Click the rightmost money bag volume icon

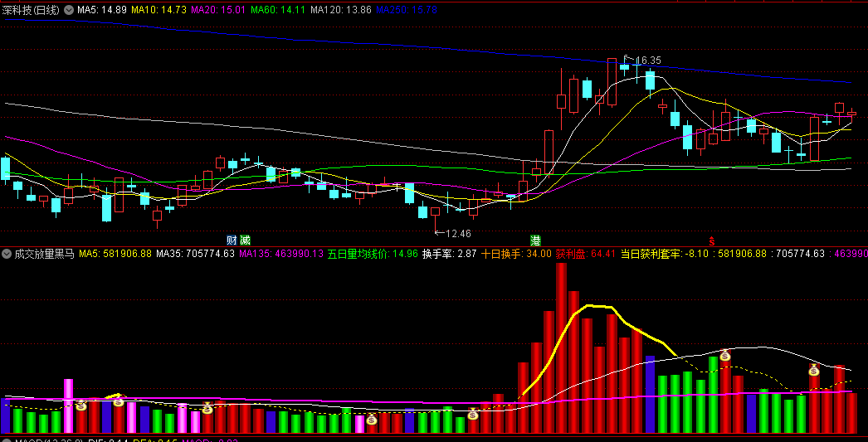click(814, 370)
